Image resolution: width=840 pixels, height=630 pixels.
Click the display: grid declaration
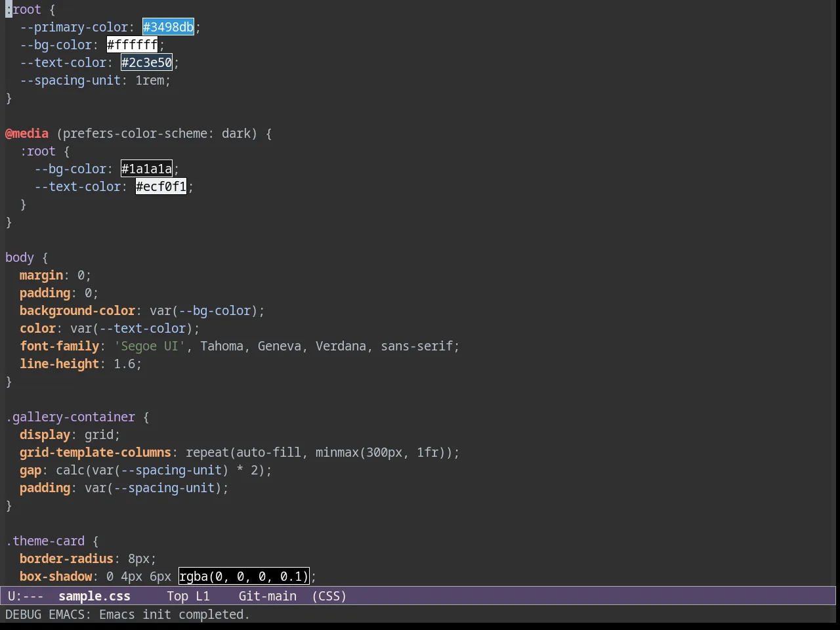pyautogui.click(x=70, y=434)
